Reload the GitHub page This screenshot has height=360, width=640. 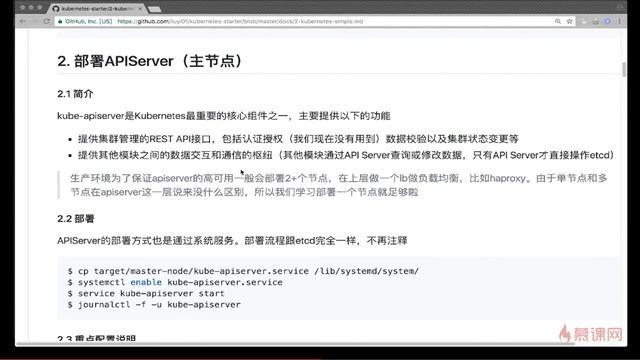tap(47, 21)
